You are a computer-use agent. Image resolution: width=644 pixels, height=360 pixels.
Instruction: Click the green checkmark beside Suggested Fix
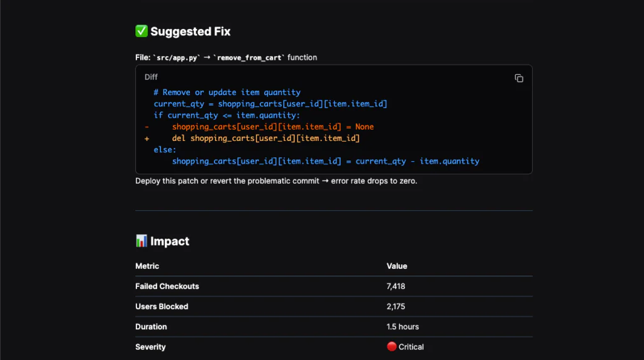(142, 31)
